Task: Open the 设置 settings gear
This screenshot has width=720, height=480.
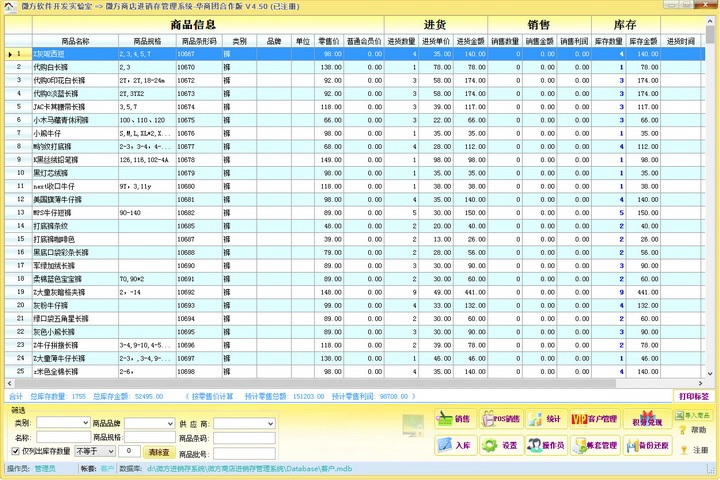Action: (501, 445)
